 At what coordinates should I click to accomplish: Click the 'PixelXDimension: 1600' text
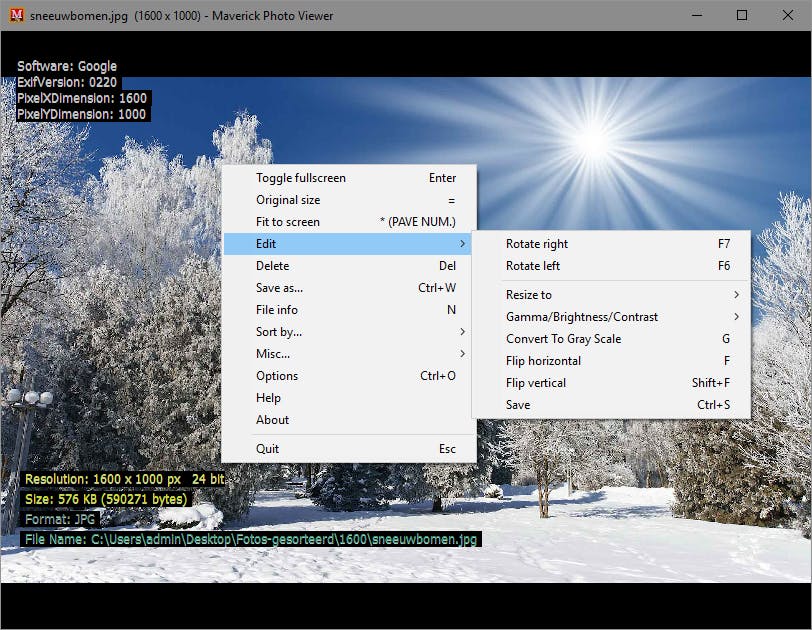pyautogui.click(x=82, y=98)
